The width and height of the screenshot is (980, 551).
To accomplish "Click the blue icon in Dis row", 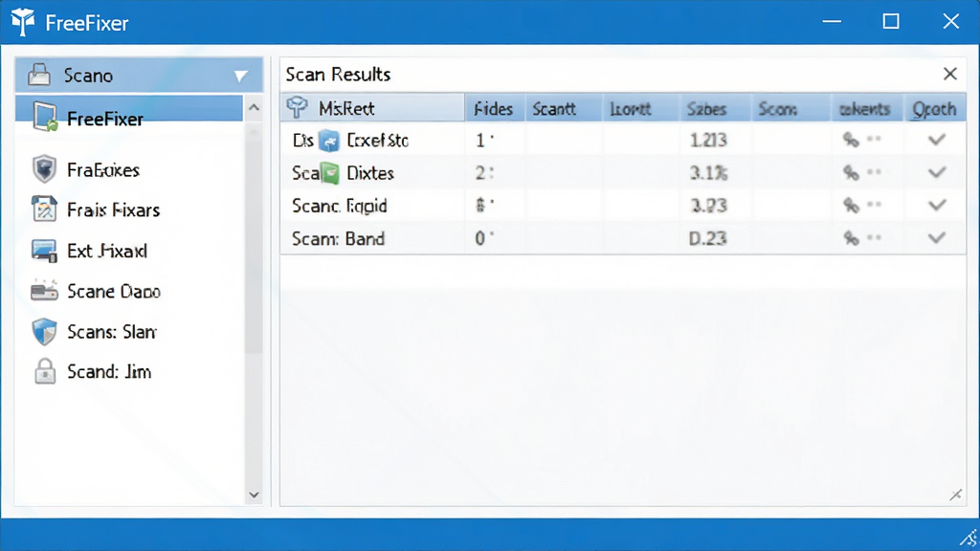I will pyautogui.click(x=329, y=141).
